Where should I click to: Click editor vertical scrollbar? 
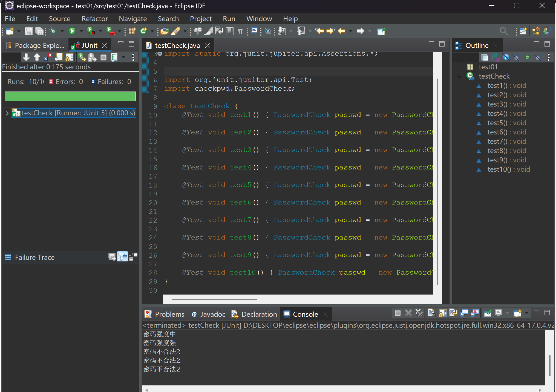pyautogui.click(x=437, y=182)
